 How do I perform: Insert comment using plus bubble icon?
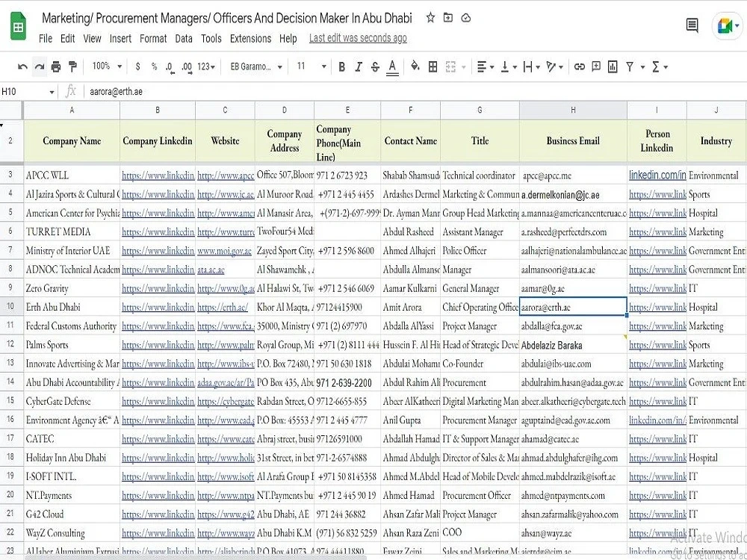(596, 66)
